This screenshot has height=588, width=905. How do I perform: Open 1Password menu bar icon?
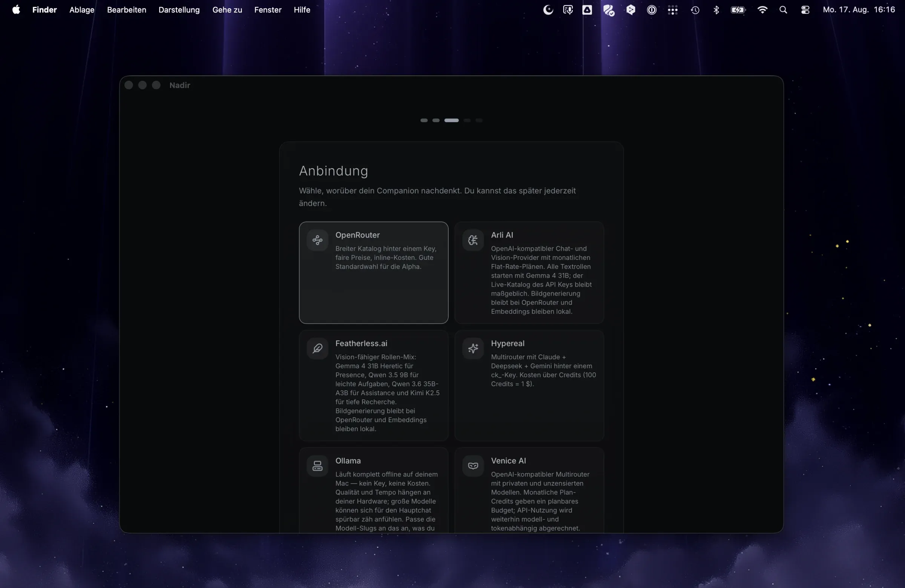pyautogui.click(x=652, y=10)
